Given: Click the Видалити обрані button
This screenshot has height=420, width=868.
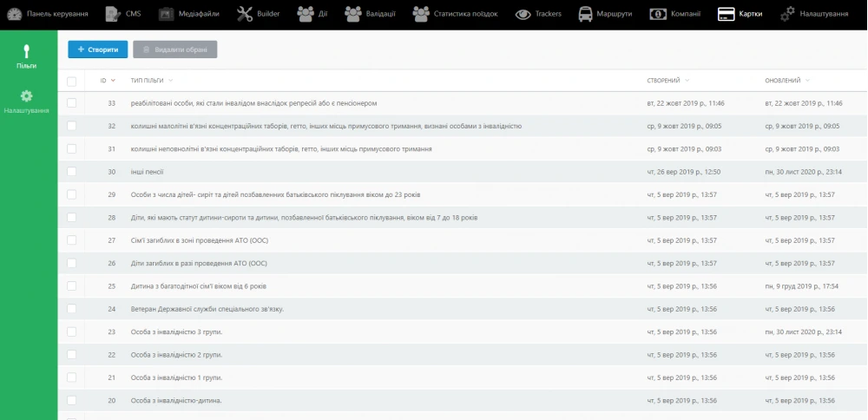Looking at the screenshot, I should [x=174, y=49].
